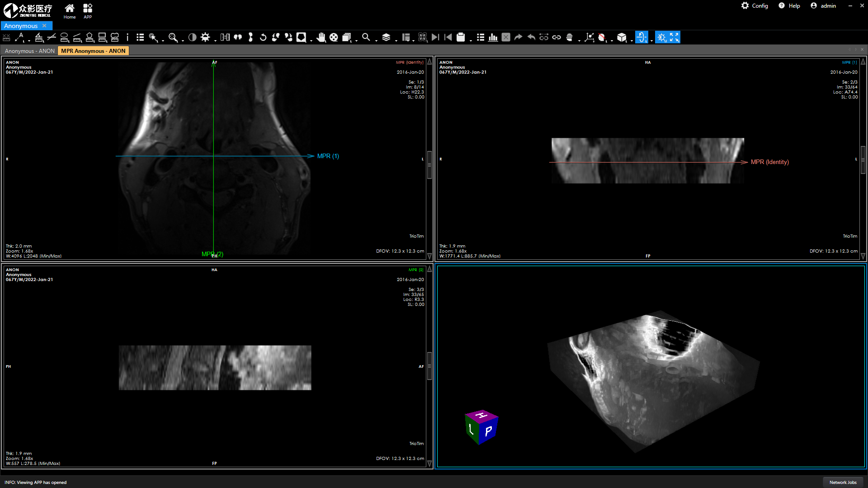The image size is (868, 488).
Task: Open the search magnifier tool
Action: 366,37
